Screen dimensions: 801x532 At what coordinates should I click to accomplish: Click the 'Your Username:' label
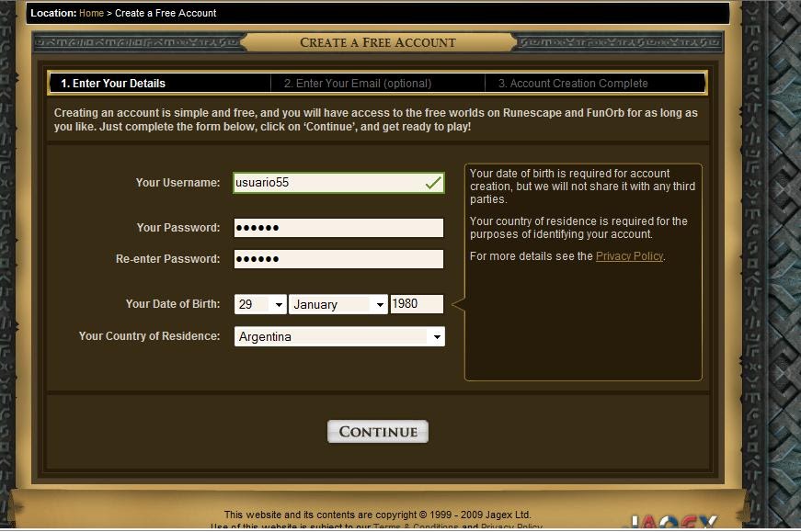(x=177, y=183)
